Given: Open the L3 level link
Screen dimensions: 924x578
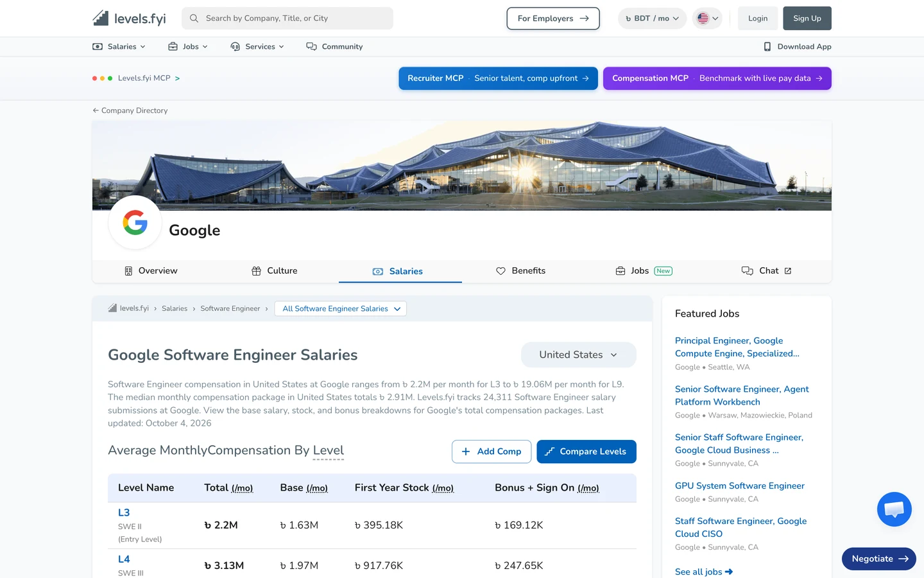Looking at the screenshot, I should click(x=124, y=512).
